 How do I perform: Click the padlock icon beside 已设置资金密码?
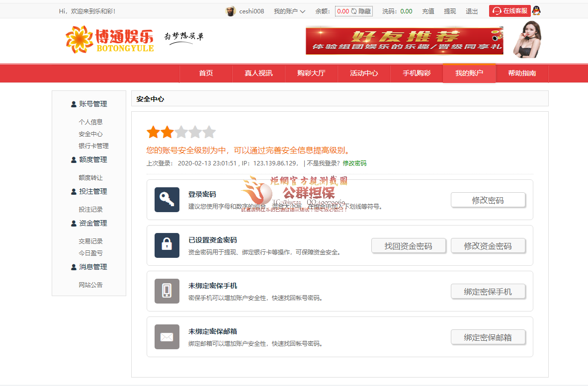tap(167, 245)
